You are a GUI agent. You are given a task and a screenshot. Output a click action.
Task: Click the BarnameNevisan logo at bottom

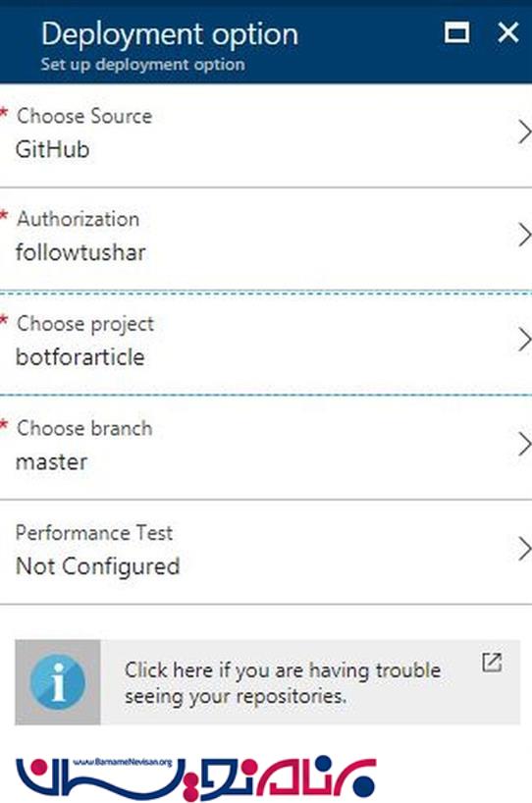[196, 777]
